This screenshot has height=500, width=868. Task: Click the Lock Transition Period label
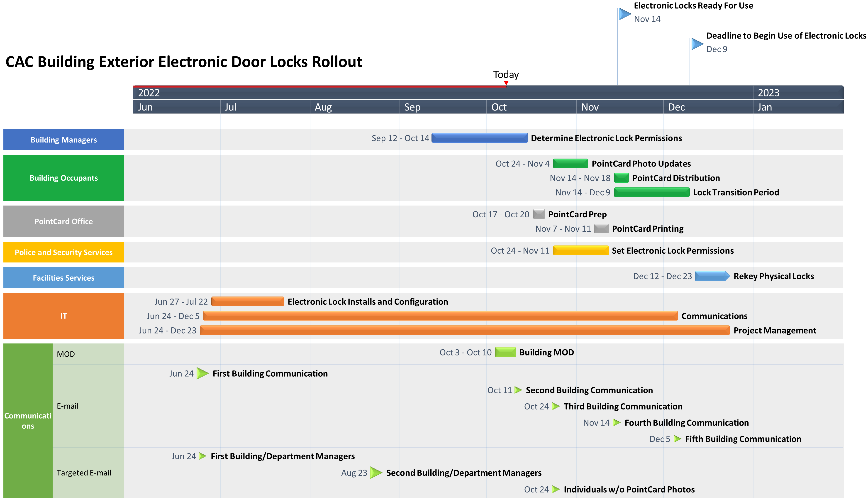(736, 192)
